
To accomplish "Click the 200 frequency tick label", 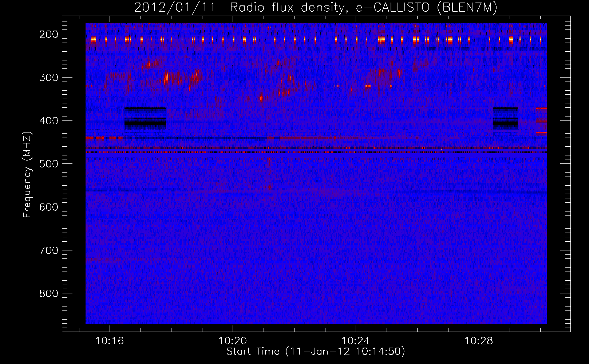I will [49, 34].
